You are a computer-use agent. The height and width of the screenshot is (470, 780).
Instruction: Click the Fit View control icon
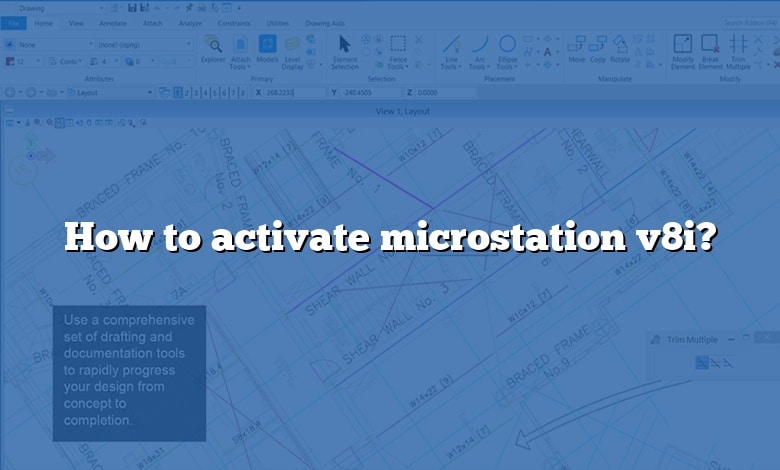pos(60,122)
